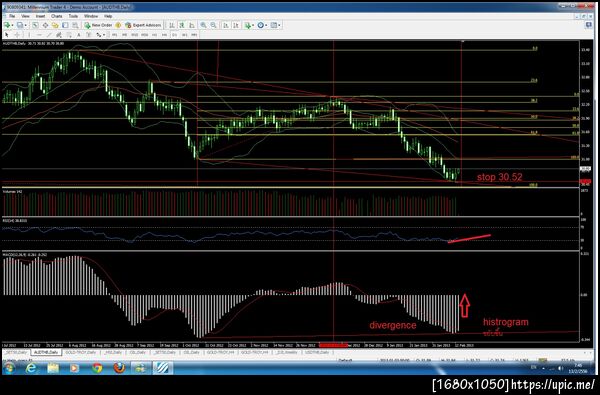600x395 pixels.
Task: Expand the Indicators dropdown arrow
Action: coord(253,25)
